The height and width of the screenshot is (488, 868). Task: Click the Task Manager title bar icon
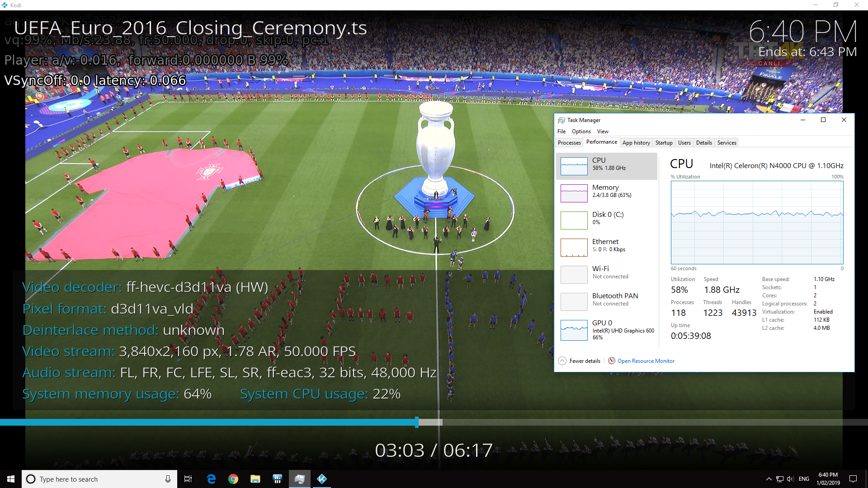coord(561,120)
